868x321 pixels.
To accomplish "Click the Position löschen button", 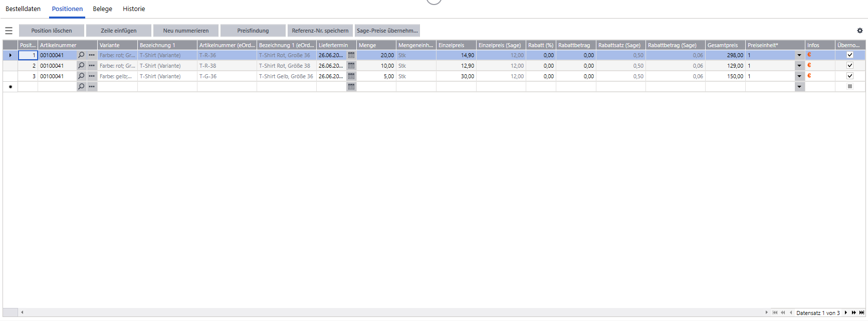I will (x=52, y=31).
